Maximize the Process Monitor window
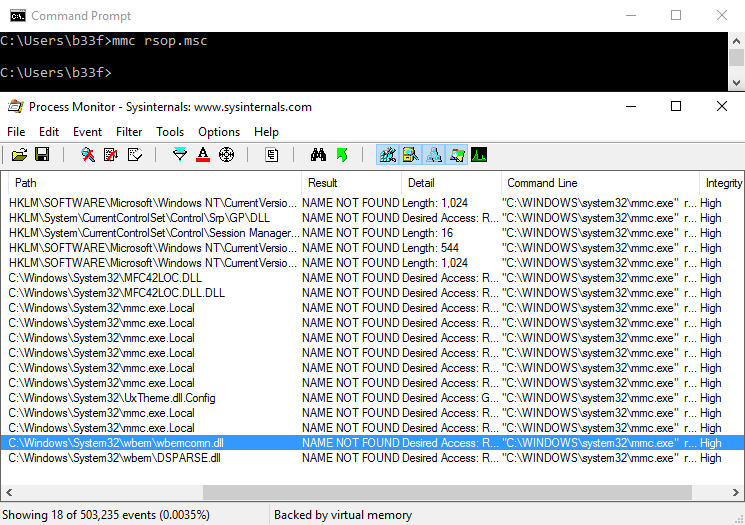 coord(676,106)
